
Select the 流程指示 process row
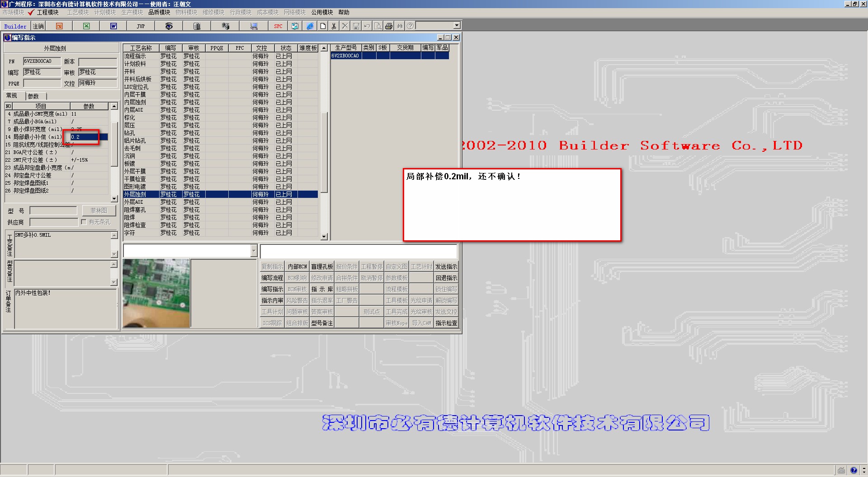(x=221, y=56)
